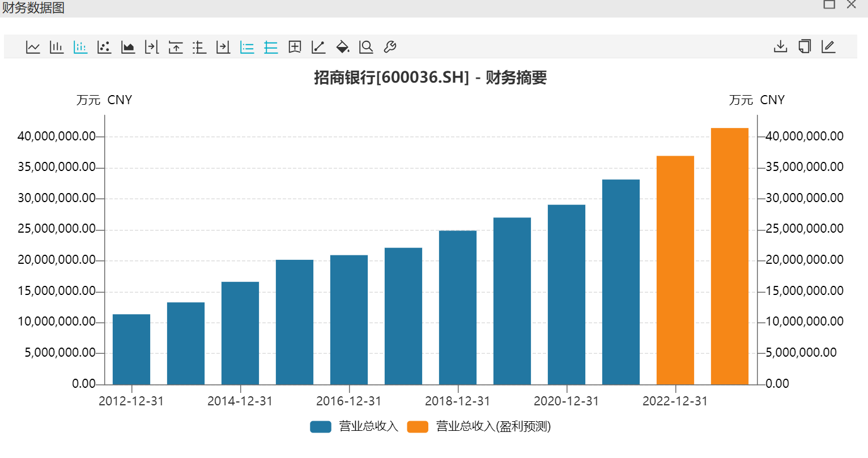Image resolution: width=868 pixels, height=458 pixels.
Task: Click the arrow-into-right-axis toolbar icon
Action: pos(152,47)
